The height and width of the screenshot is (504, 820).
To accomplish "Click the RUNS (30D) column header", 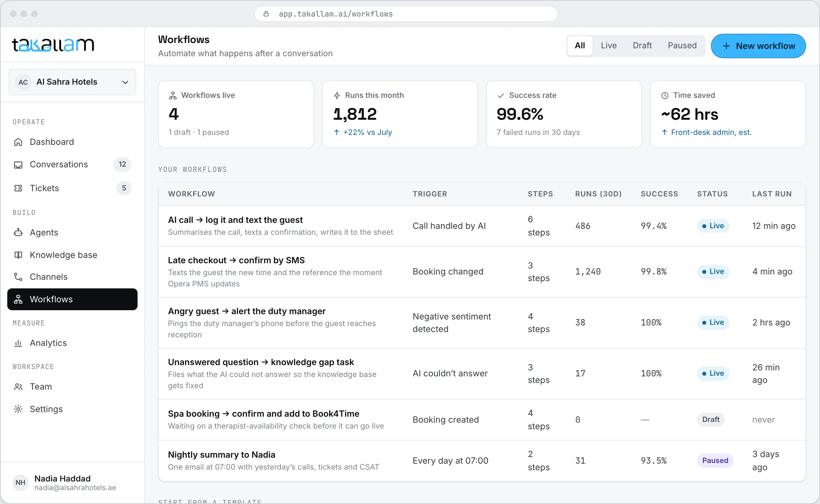I will (x=598, y=194).
